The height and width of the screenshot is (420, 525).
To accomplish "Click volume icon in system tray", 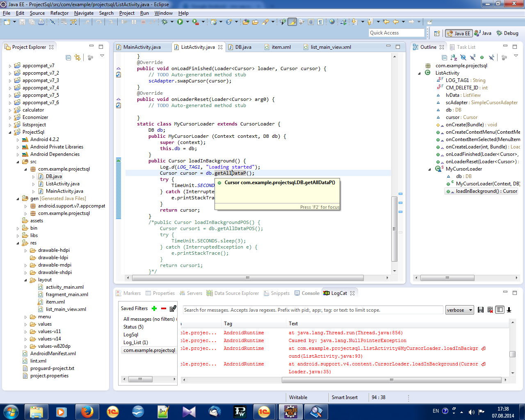I will tap(471, 412).
